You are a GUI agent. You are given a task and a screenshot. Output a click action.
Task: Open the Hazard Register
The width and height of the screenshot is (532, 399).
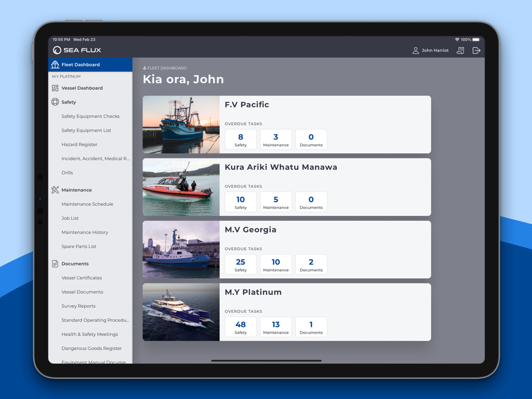coord(79,145)
